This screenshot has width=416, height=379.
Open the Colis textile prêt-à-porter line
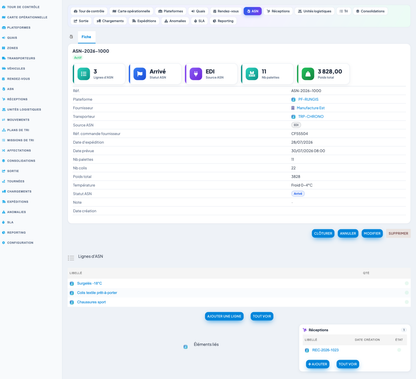pyautogui.click(x=97, y=293)
